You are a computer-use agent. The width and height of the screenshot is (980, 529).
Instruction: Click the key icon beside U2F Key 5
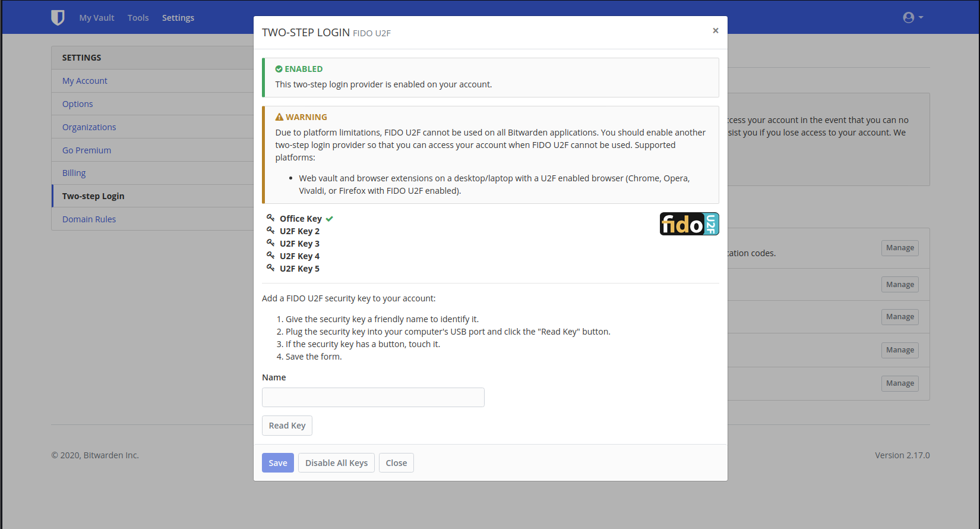tap(270, 268)
